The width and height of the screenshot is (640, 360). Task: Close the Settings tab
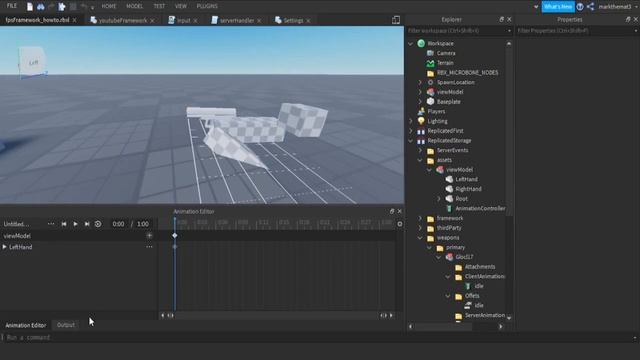308,20
